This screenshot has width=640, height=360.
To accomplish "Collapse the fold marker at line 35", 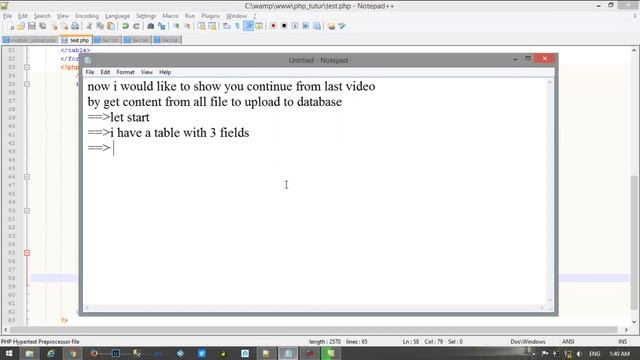I will (x=27, y=84).
